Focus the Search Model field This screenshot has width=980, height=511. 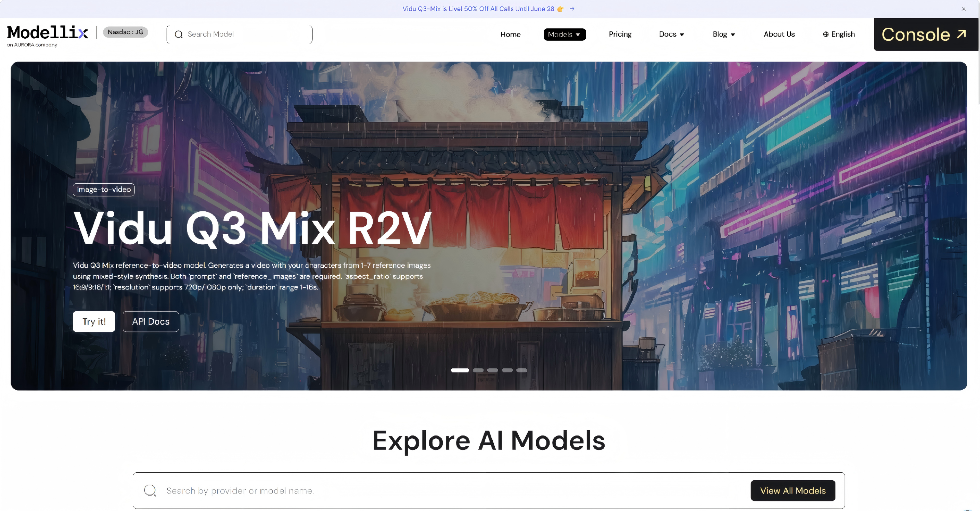(x=240, y=34)
